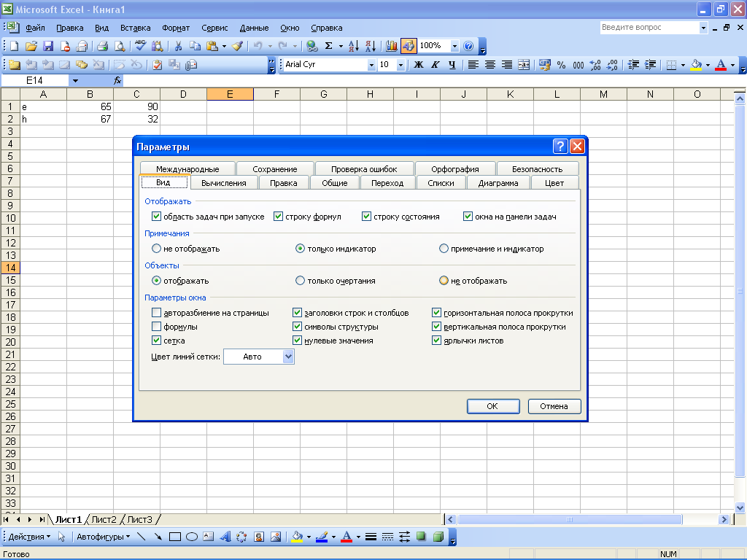
Task: Click the Сохранение tab
Action: (275, 169)
